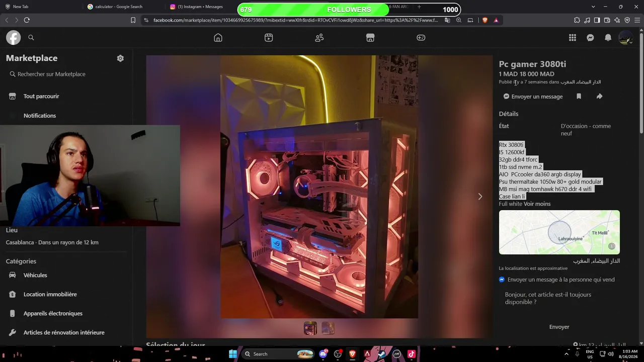Open the Messenger icon in header
This screenshot has width=644, height=362.
590,38
